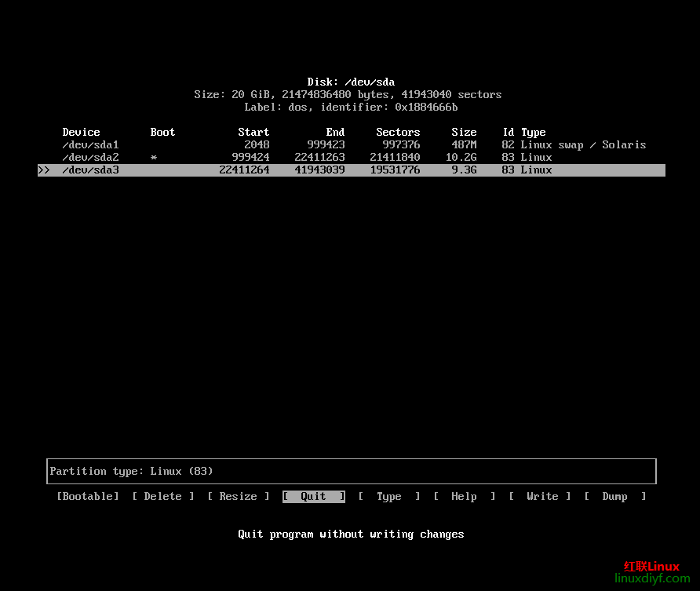The width and height of the screenshot is (700, 591).
Task: Open the partition Type menu option
Action: tap(388, 496)
